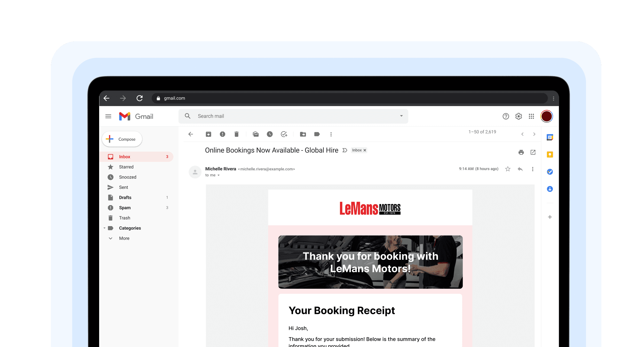Archive this email with the archive icon
Image resolution: width=644 pixels, height=347 pixels.
(208, 134)
